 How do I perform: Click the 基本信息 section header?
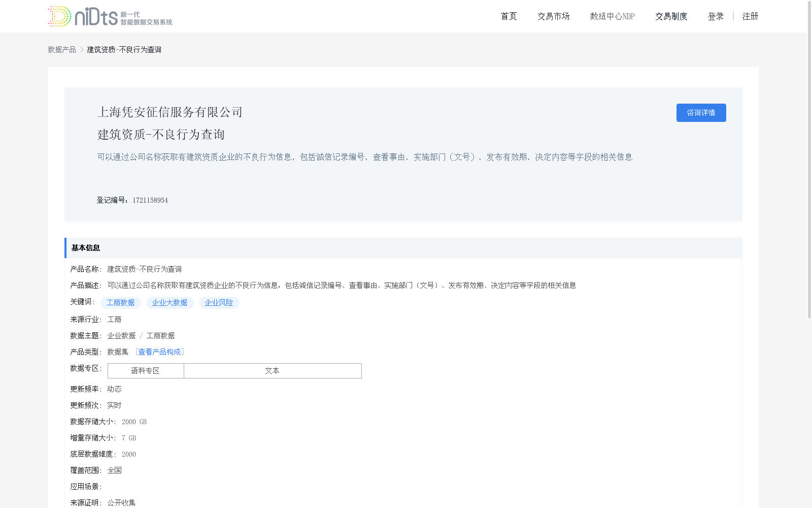pos(403,248)
